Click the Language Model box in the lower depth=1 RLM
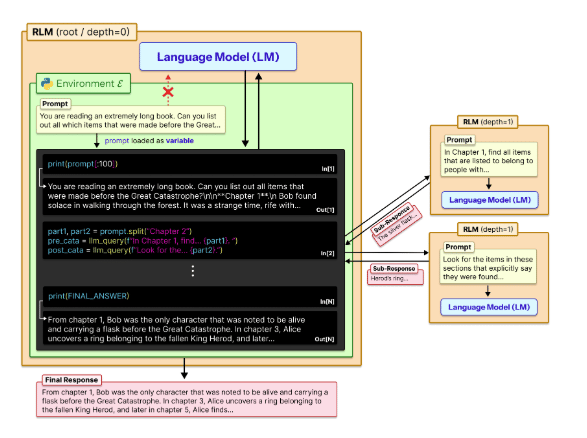This screenshot has width=587, height=438. [489, 307]
